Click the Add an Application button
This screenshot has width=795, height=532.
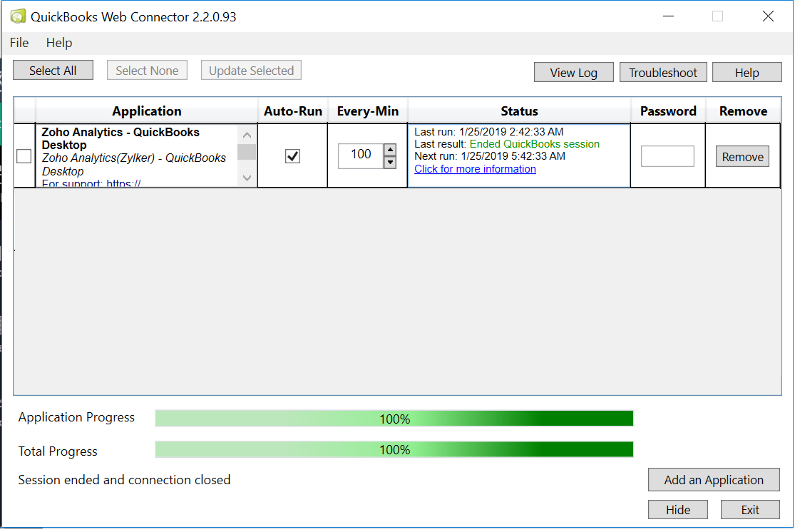[x=714, y=480]
